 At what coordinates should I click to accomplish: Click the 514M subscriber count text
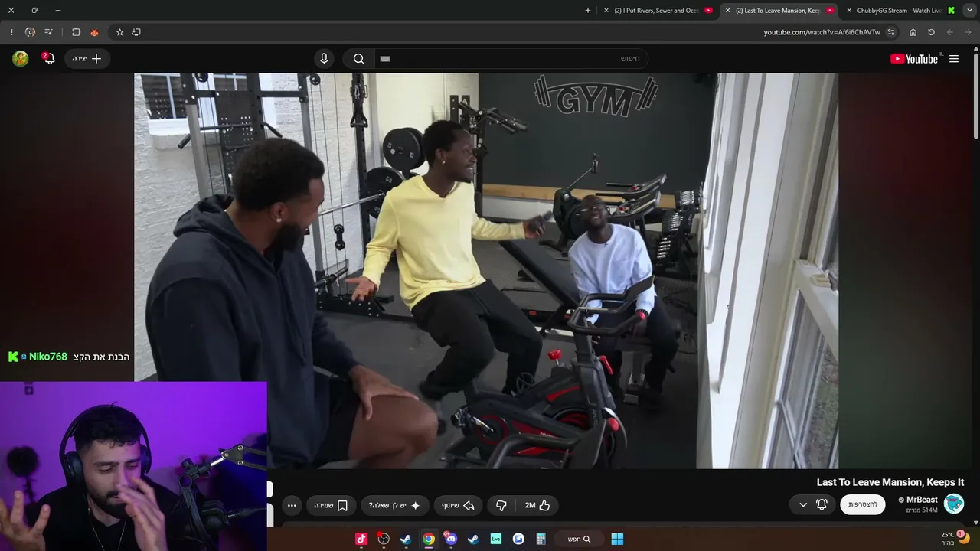pos(922,510)
